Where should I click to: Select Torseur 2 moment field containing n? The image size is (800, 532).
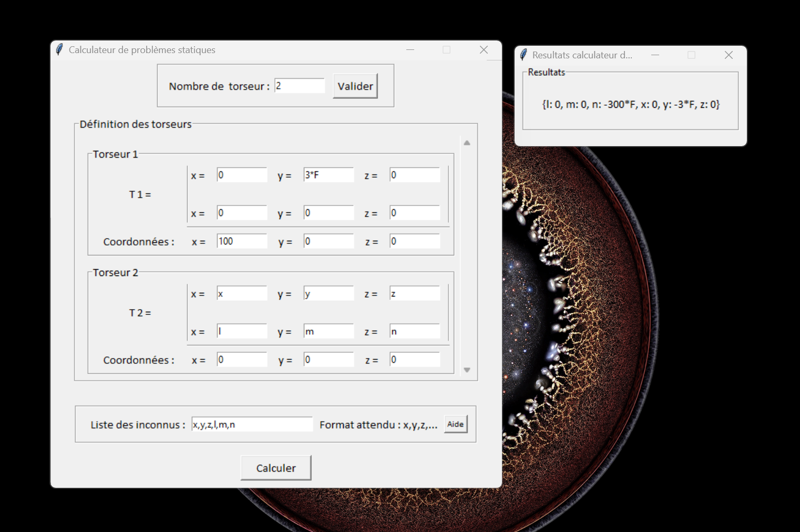click(x=414, y=331)
